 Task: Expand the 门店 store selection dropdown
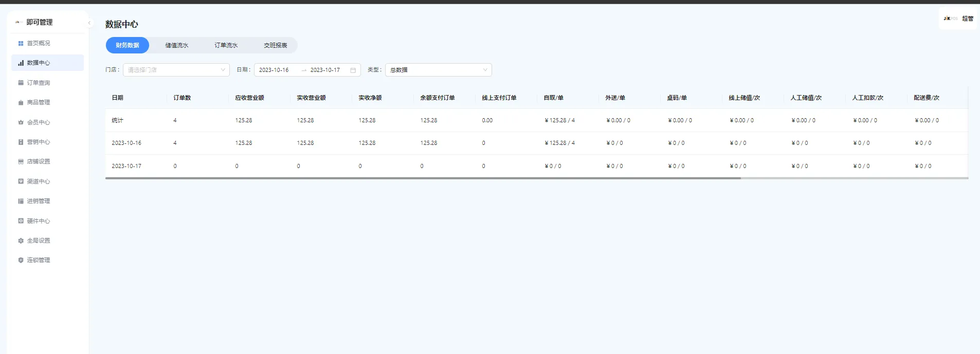(176, 70)
